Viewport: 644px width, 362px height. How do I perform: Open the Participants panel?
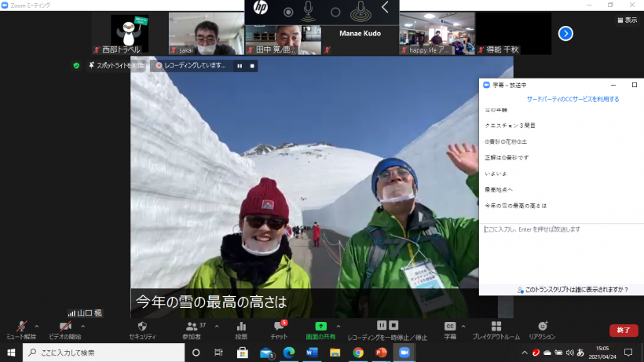[192, 327]
